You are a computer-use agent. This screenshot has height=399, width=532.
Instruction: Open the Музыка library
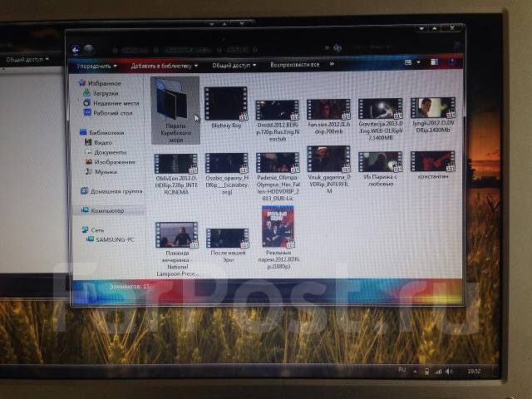87,172
